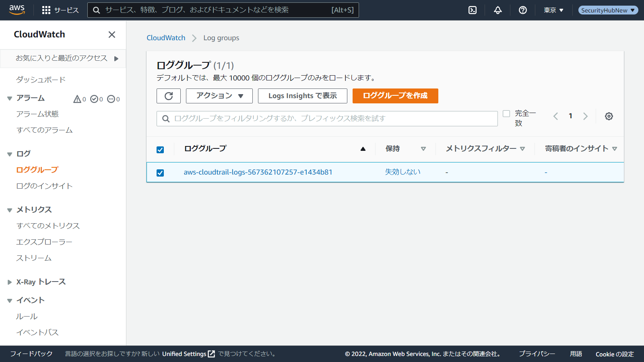Click the refresh log groups button
The image size is (644, 362).
coord(169,96)
